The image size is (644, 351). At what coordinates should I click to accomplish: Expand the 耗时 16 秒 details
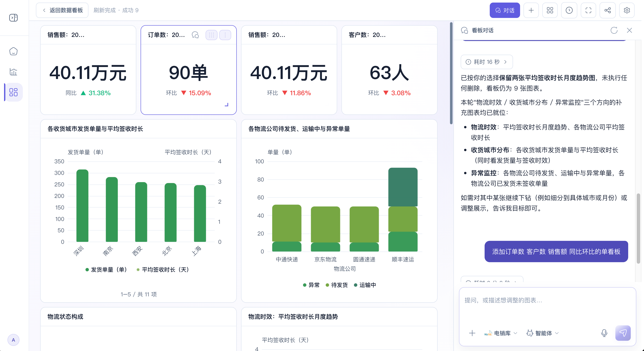[x=487, y=62]
